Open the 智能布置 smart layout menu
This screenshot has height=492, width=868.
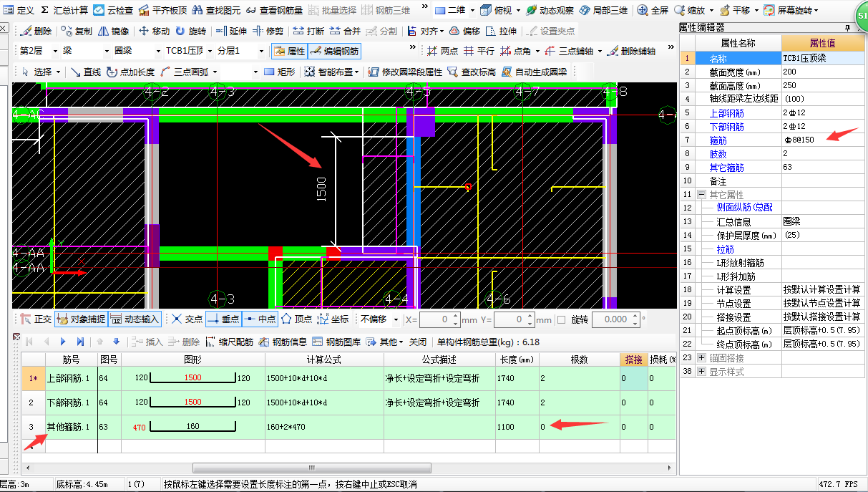click(x=333, y=72)
